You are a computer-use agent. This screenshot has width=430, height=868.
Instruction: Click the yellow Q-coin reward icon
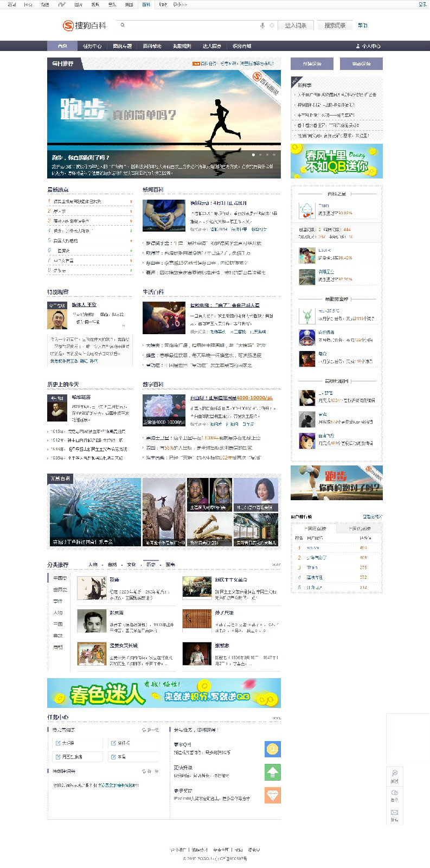[272, 749]
